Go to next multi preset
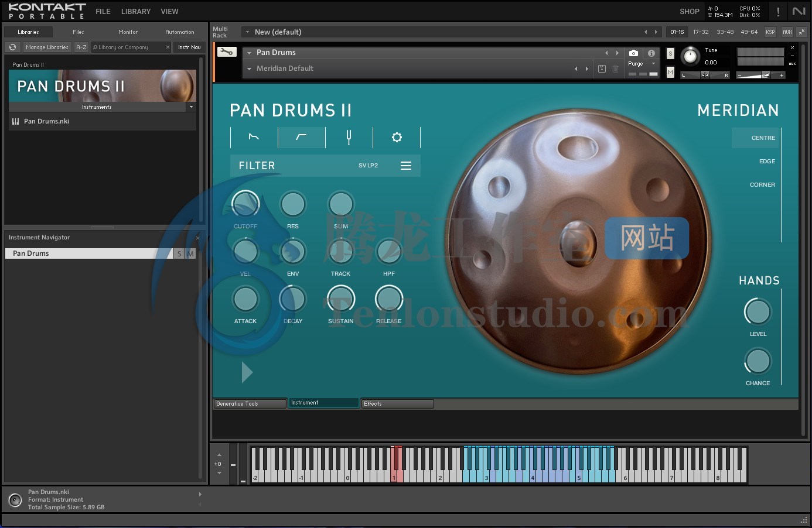The height and width of the screenshot is (528, 812). [656, 32]
